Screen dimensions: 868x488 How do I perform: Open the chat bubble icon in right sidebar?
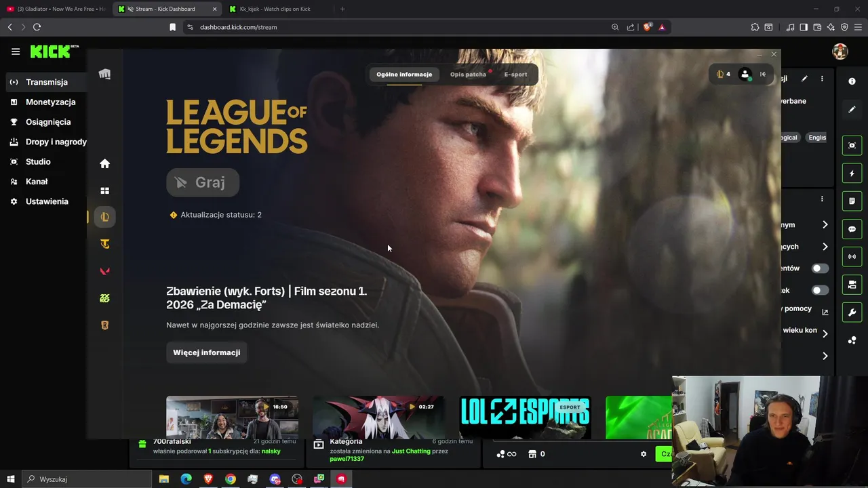click(852, 229)
